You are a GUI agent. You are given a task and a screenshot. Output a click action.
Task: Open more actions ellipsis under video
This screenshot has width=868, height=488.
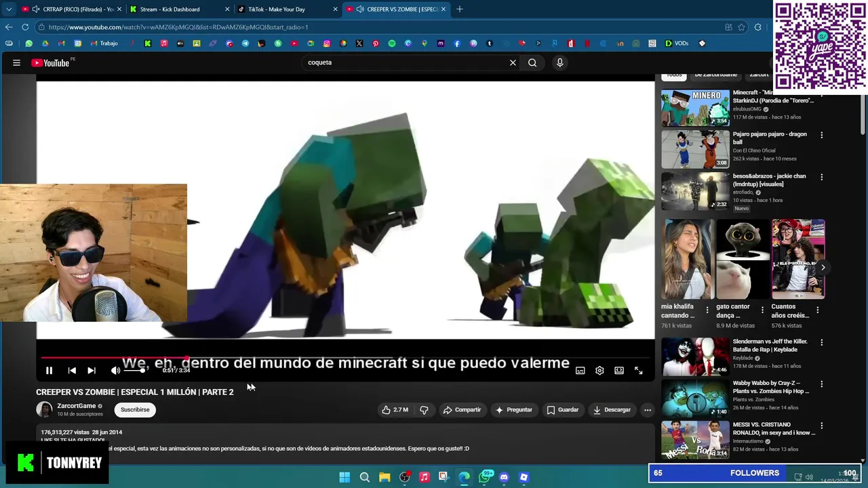[648, 410]
